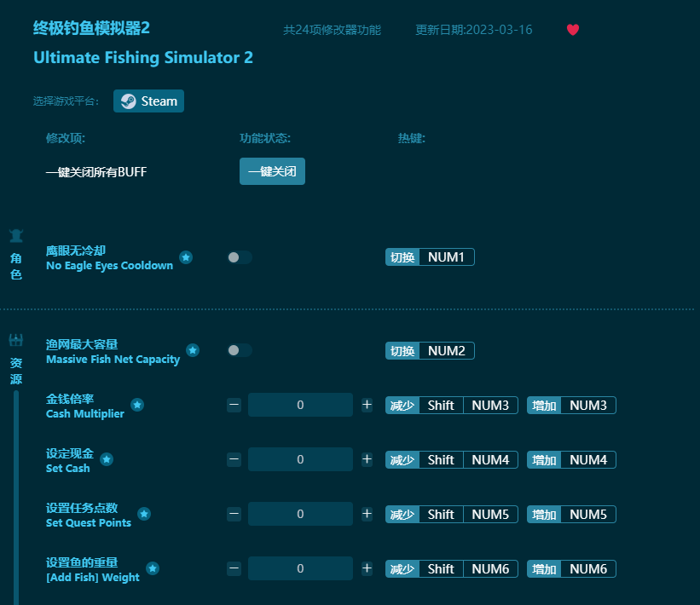700x605 pixels.
Task: Click the Shift NUM3 decrease hotkey
Action: (x=452, y=405)
